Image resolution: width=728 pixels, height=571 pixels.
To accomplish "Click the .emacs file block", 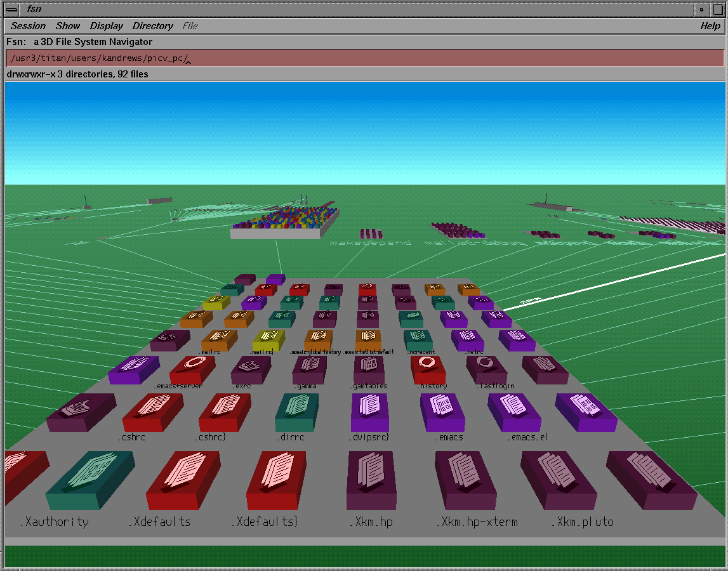I will (444, 412).
